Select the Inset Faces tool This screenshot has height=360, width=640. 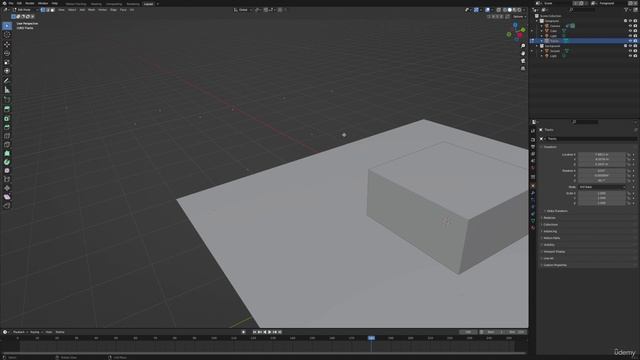coord(7,118)
